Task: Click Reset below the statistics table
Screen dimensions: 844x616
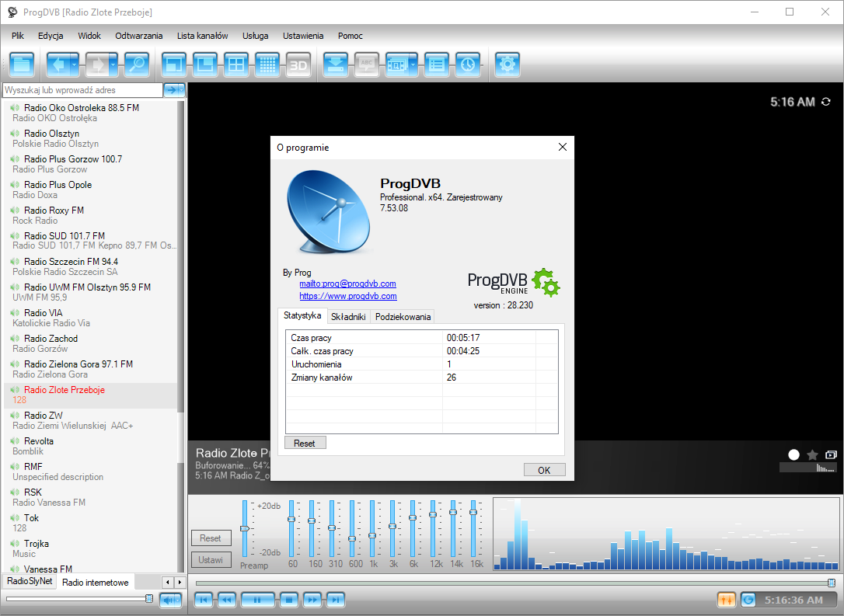Action: [305, 443]
